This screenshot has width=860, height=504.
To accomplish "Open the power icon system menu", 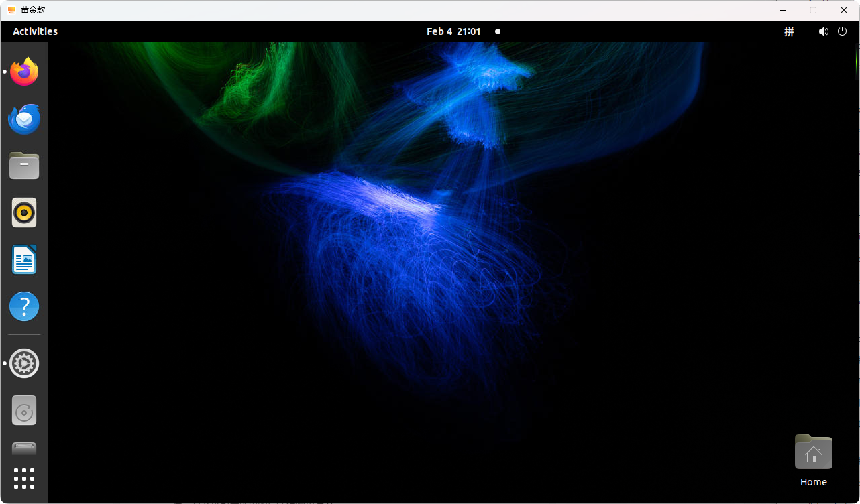I will [x=843, y=31].
